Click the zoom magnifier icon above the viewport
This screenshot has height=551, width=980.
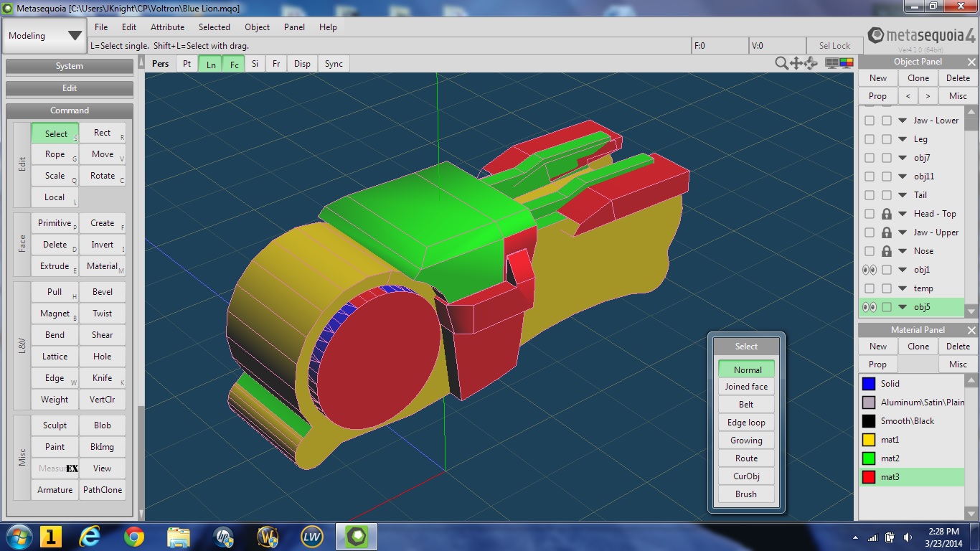click(781, 63)
